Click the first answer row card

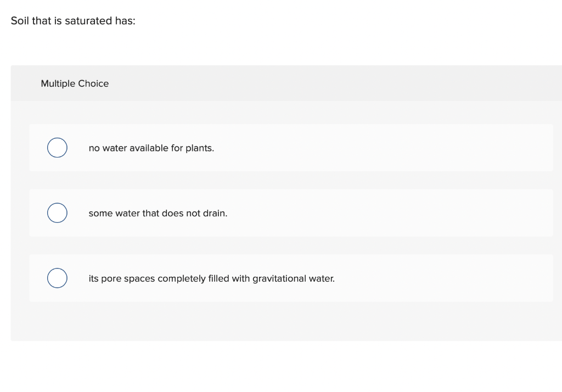[291, 147]
